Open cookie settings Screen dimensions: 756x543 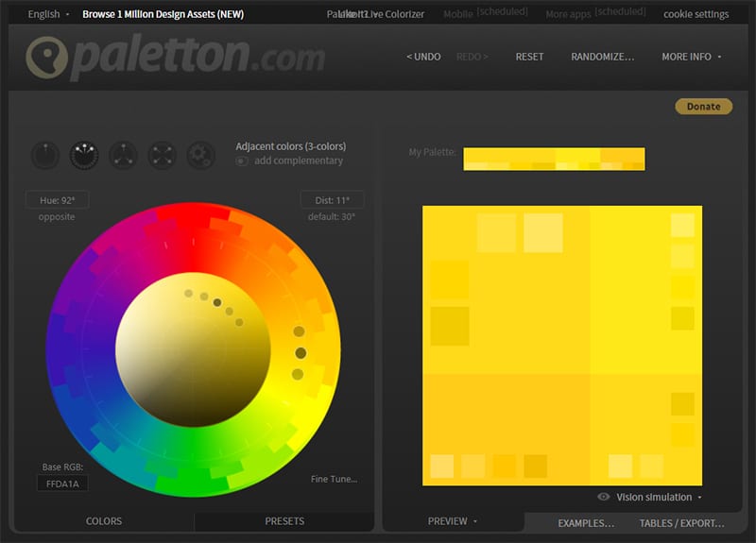[x=696, y=14]
